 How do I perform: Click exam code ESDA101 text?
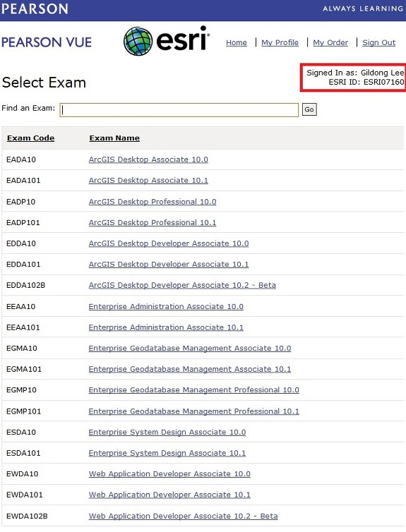pyautogui.click(x=23, y=453)
